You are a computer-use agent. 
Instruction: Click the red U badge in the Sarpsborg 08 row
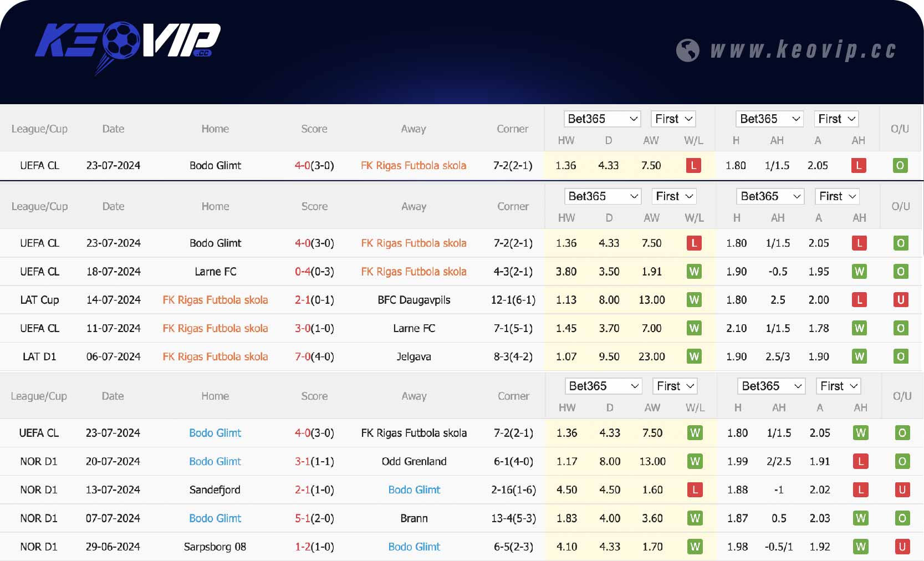(x=902, y=547)
